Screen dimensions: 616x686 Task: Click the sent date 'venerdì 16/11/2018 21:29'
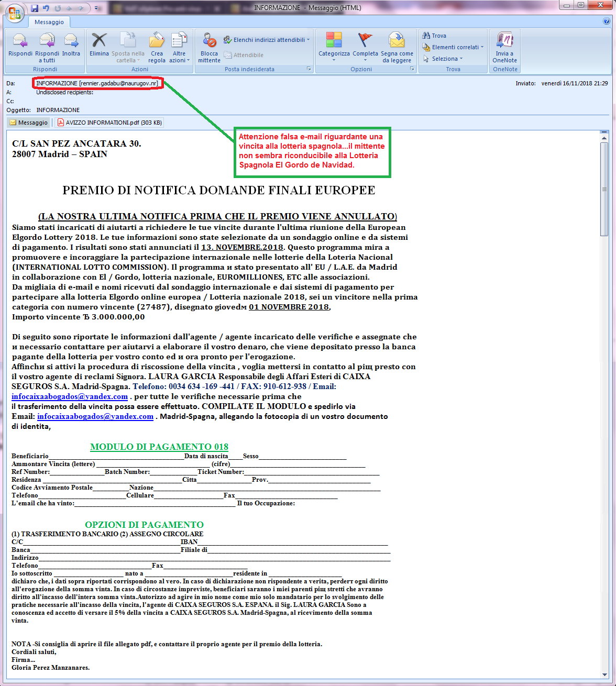(575, 83)
